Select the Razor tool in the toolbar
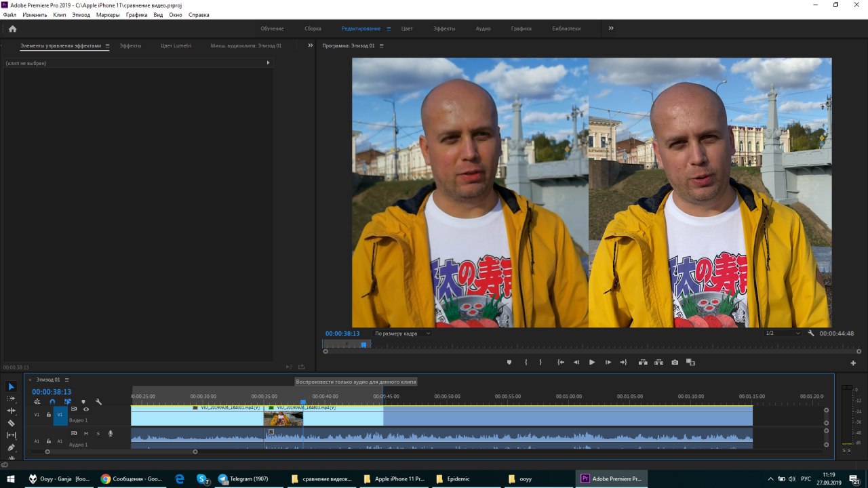 pyautogui.click(x=11, y=423)
